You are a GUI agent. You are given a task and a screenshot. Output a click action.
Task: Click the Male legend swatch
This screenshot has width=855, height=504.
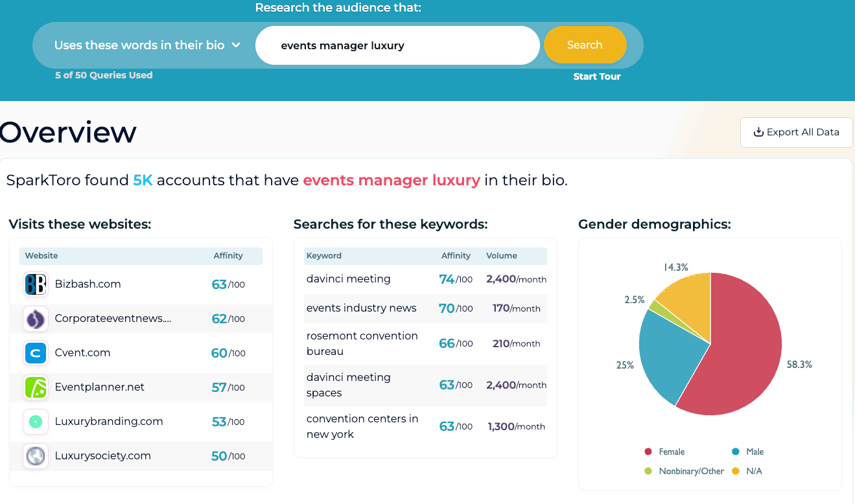(x=736, y=452)
